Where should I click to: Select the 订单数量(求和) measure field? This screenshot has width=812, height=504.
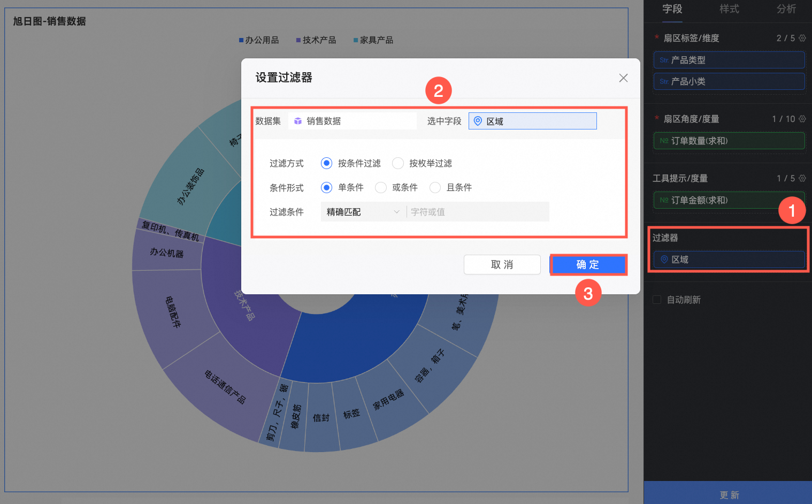tap(729, 141)
